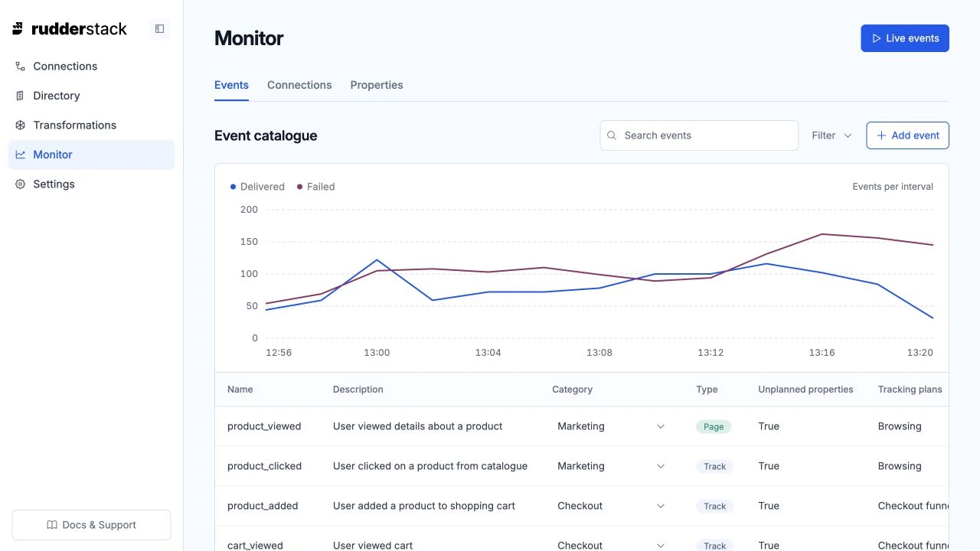Select Monitor in the sidebar

[x=91, y=155]
